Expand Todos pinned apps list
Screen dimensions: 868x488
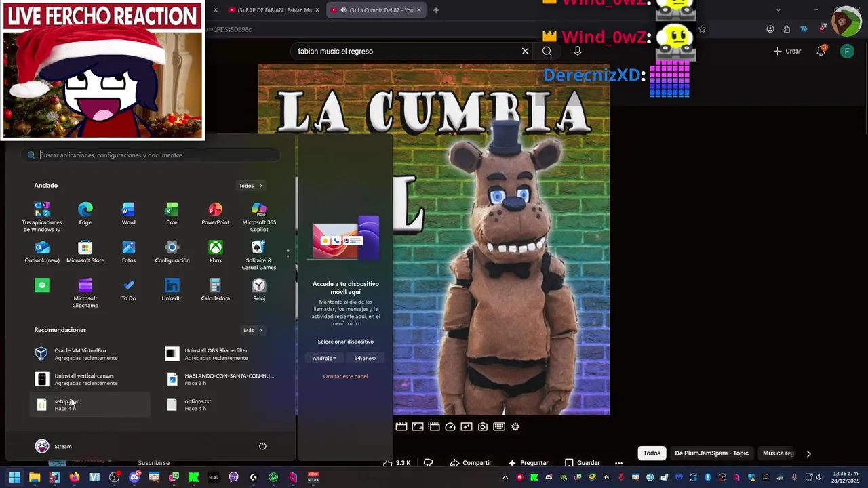coord(250,185)
